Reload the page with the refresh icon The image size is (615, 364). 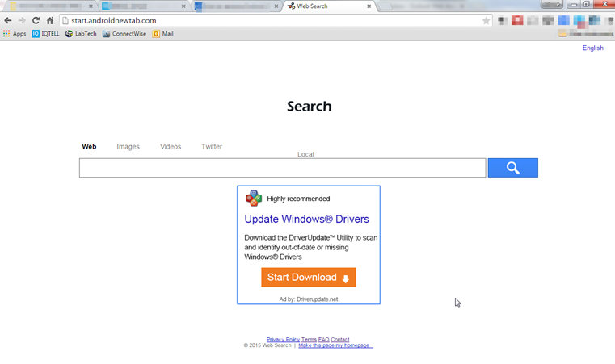[36, 20]
